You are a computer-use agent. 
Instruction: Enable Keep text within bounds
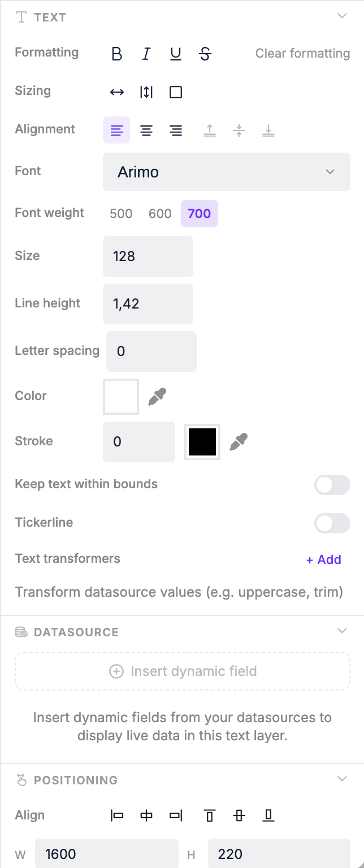point(332,485)
